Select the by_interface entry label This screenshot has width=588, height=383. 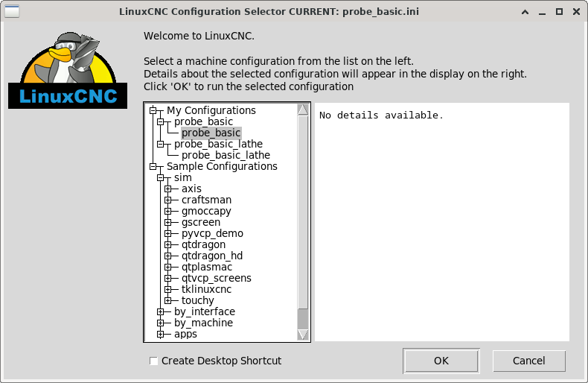(205, 311)
